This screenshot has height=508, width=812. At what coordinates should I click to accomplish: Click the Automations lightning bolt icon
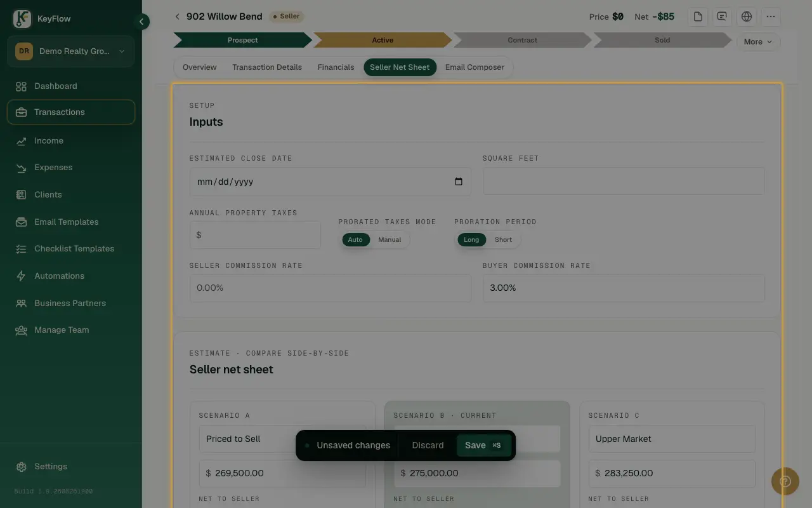point(21,276)
